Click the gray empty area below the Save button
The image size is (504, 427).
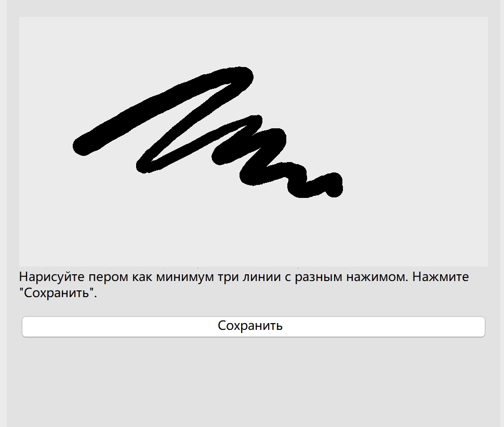coord(253,382)
